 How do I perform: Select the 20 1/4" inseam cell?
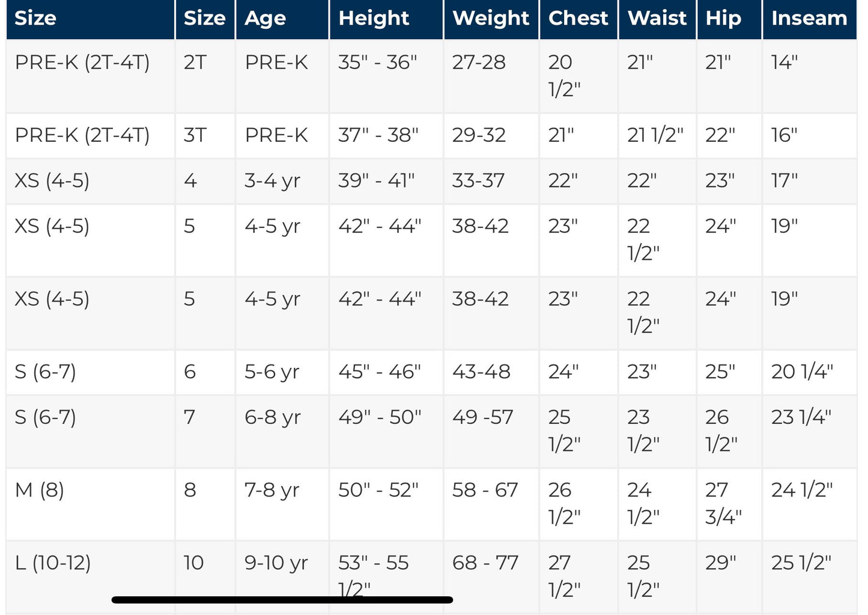pyautogui.click(x=802, y=372)
